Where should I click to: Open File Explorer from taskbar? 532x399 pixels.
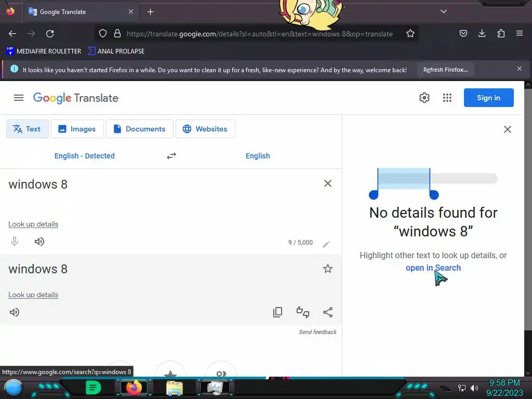tap(175, 388)
